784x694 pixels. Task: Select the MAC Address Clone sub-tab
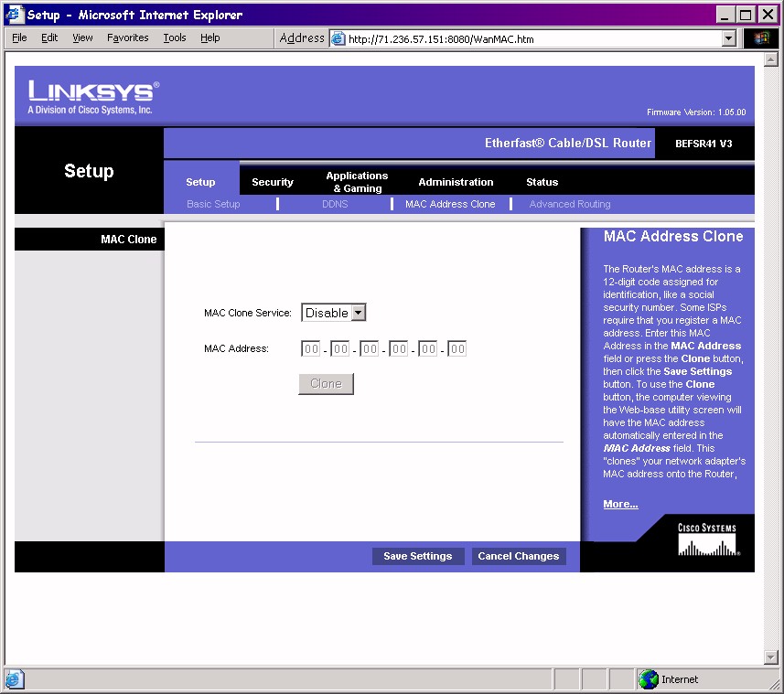click(x=450, y=204)
